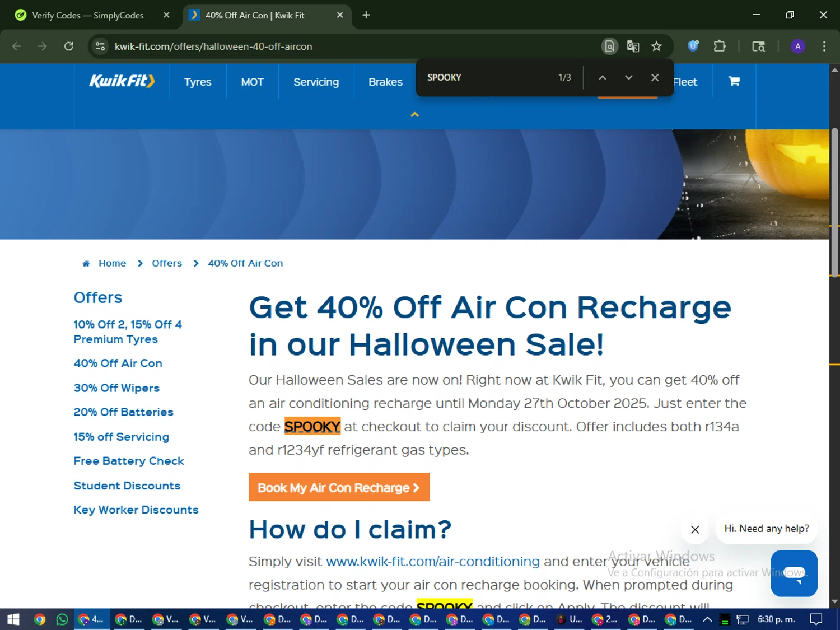840x630 pixels.
Task: Open Student Discounts link
Action: pyautogui.click(x=127, y=486)
